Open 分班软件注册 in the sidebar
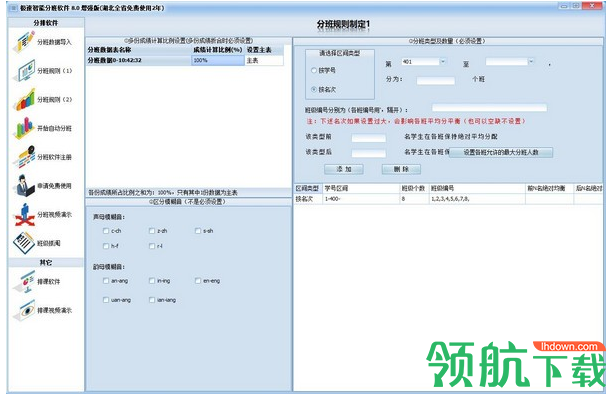606x394 pixels. (x=43, y=157)
